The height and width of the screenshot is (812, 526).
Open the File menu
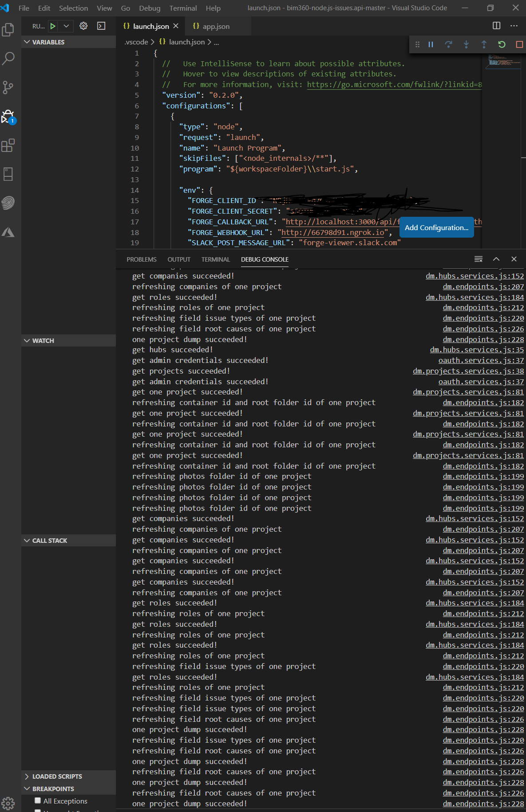coord(24,8)
